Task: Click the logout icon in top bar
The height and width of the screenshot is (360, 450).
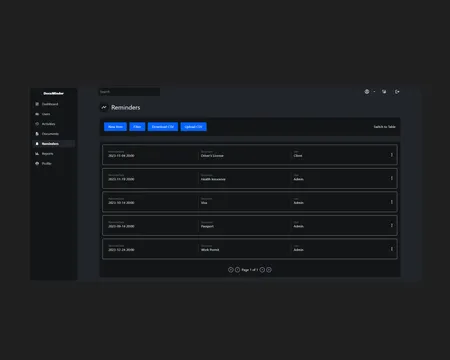Action: coord(397,92)
